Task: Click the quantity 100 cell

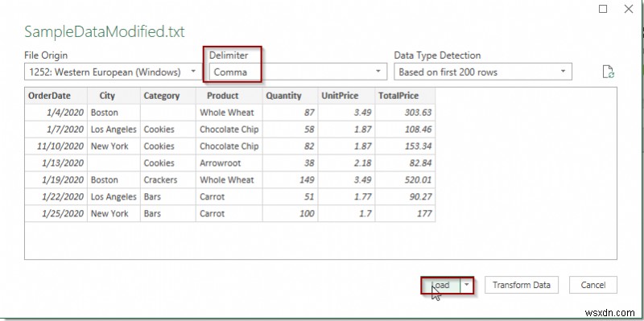Action: (x=290, y=213)
